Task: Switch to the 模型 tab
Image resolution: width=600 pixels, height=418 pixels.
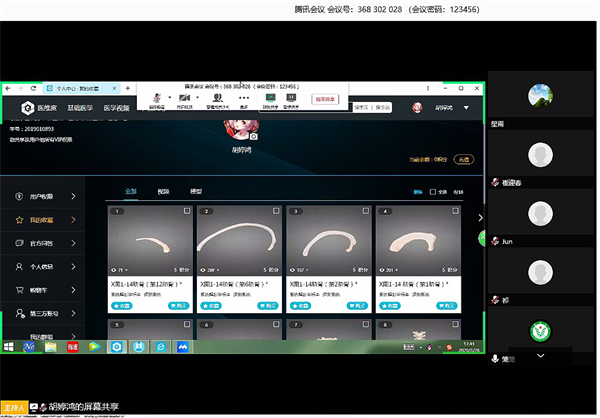Action: point(196,191)
